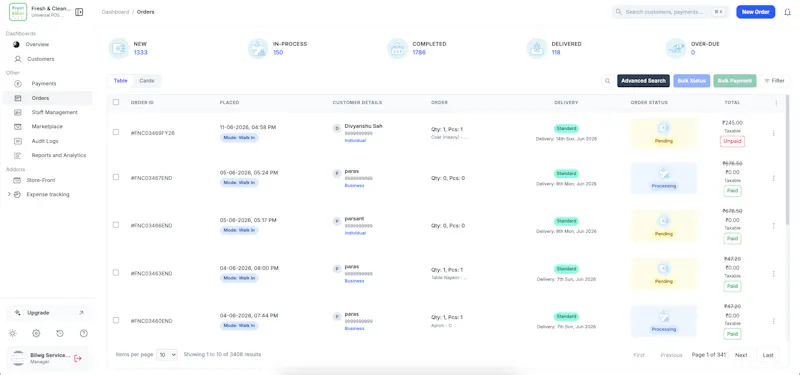
Task: Click the Reports and Analytics icon
Action: [18, 155]
